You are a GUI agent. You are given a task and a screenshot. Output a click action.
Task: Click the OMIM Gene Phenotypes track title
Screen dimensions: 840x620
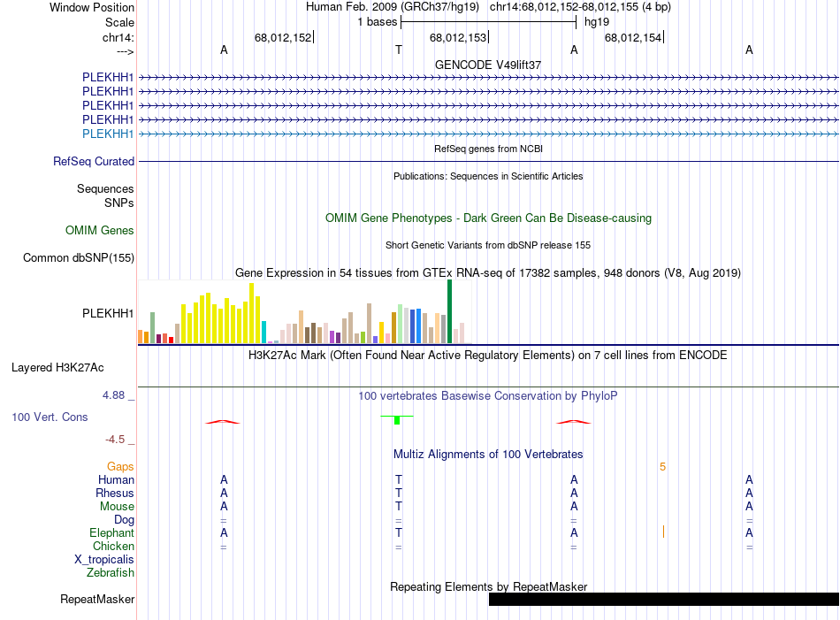pos(488,218)
